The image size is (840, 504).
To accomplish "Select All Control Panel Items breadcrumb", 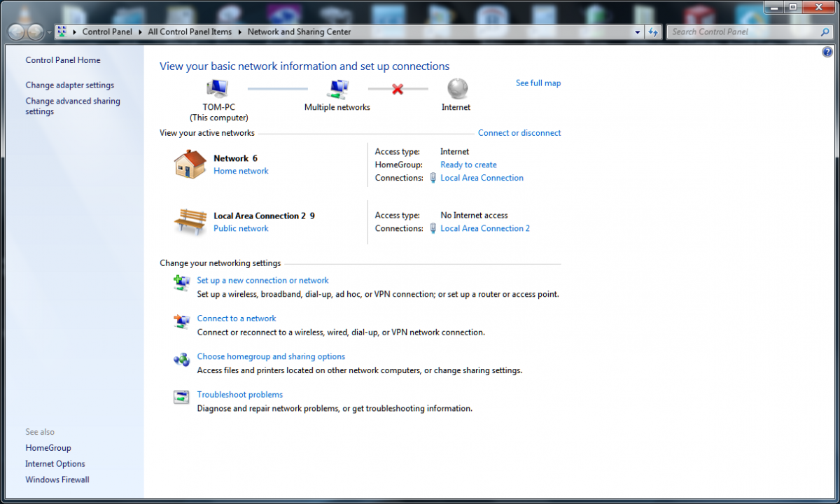I will pos(190,31).
